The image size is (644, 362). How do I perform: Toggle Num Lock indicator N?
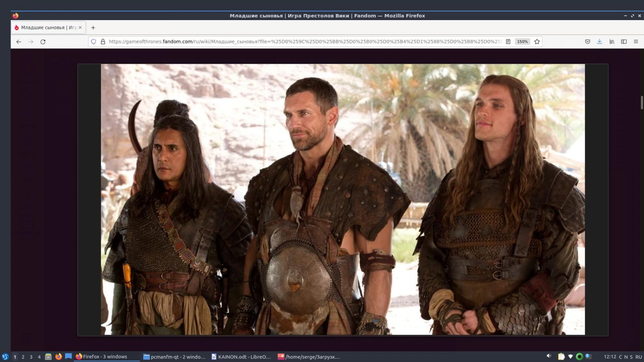pyautogui.click(x=626, y=357)
